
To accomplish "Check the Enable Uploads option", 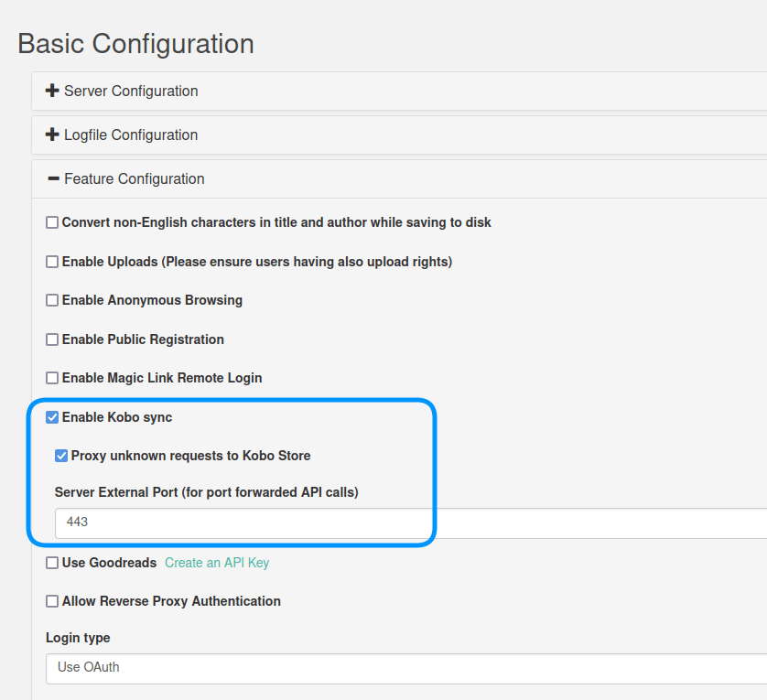I will click(x=52, y=262).
